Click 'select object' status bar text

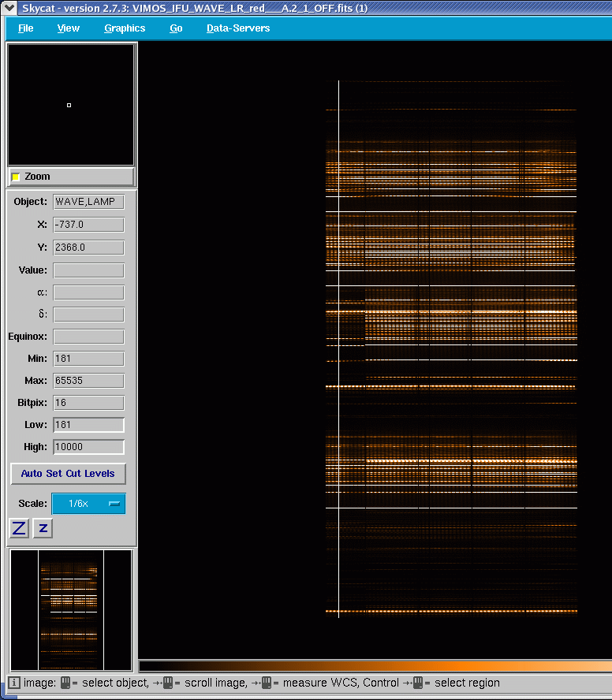(x=115, y=683)
